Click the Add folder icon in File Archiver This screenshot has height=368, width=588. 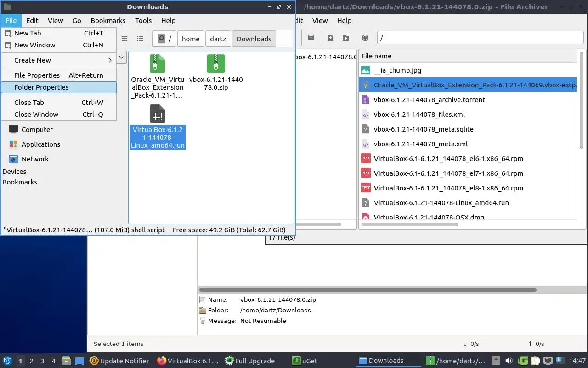click(346, 38)
